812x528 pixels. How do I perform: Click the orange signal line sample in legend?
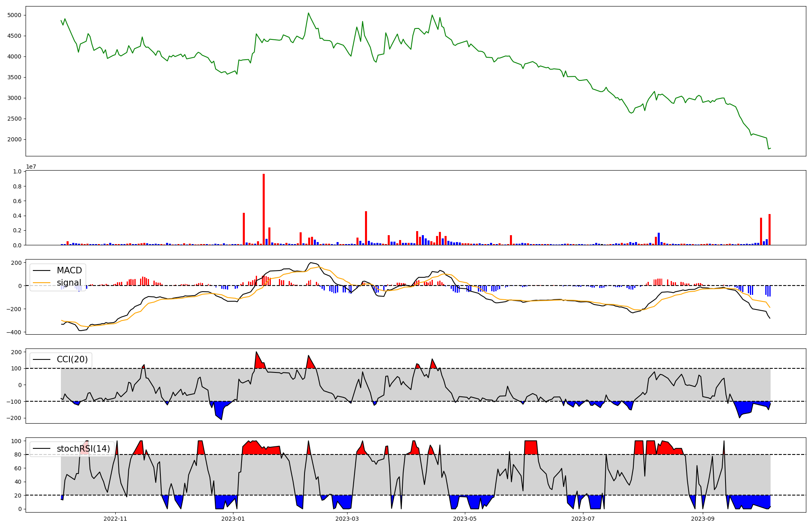pyautogui.click(x=41, y=283)
